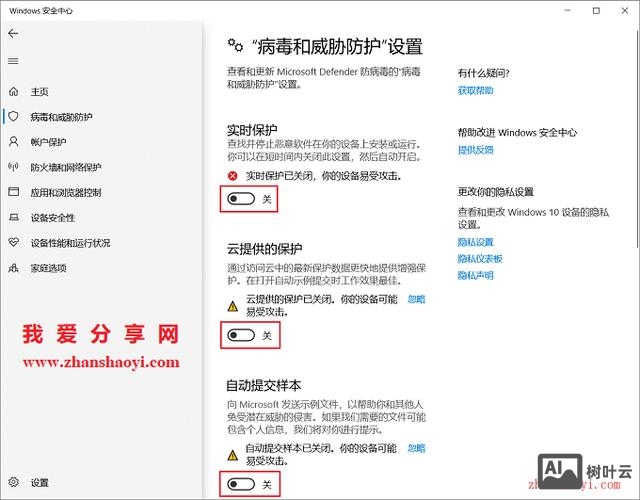Click the heart icon for 设备性能和运行状况

click(x=13, y=242)
